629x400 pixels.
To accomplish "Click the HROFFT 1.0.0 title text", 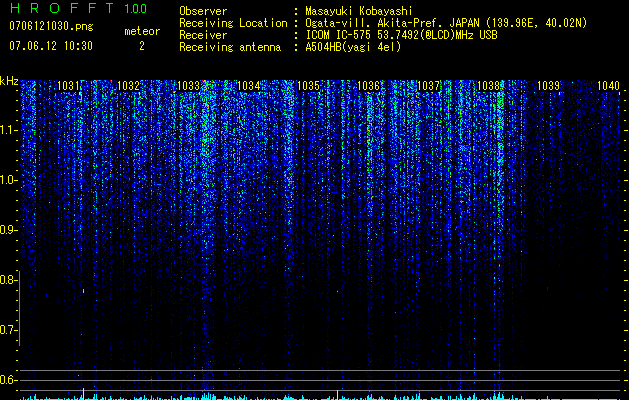I will pyautogui.click(x=78, y=8).
